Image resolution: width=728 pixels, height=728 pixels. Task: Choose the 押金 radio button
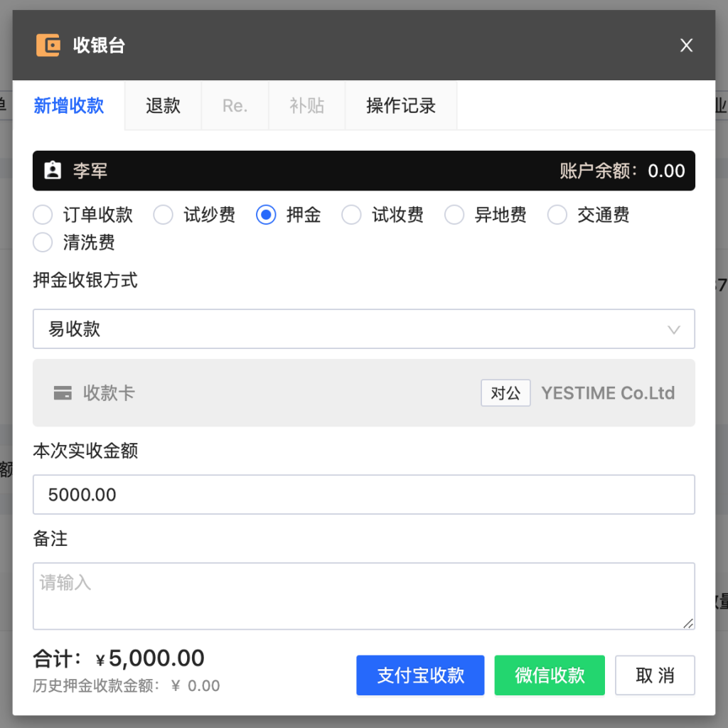point(266,215)
